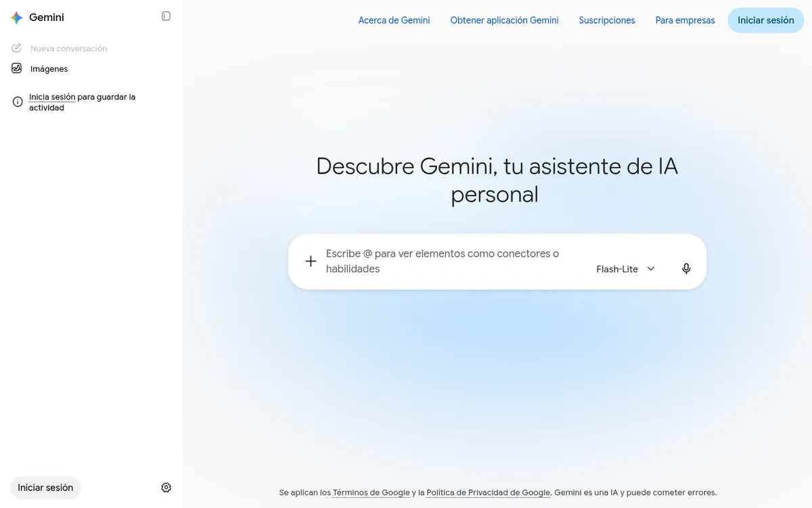Image resolution: width=812 pixels, height=508 pixels.
Task: Go to Suscripciones page
Action: (607, 20)
